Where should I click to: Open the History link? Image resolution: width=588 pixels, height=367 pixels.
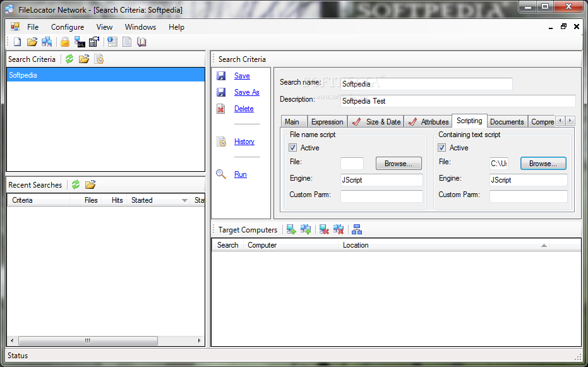point(244,141)
